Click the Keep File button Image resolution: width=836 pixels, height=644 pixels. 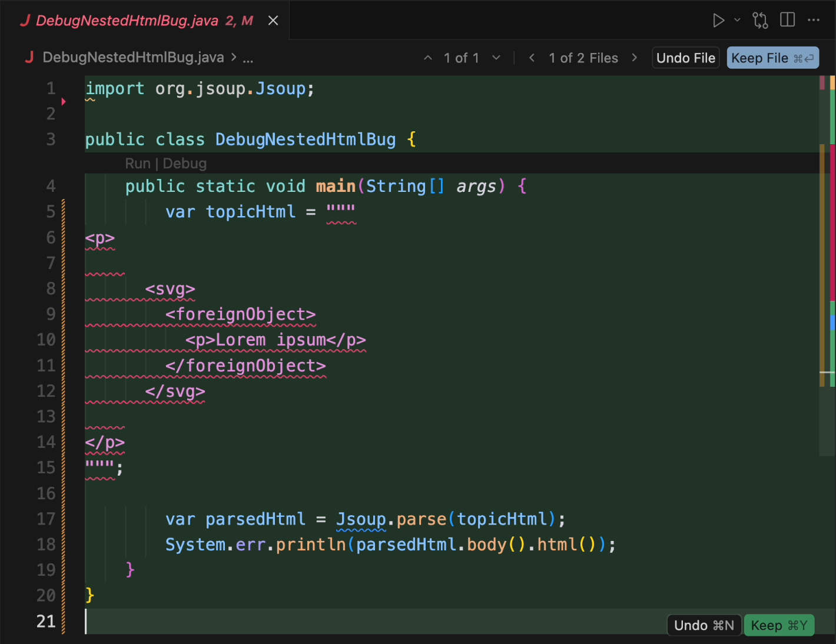(772, 58)
